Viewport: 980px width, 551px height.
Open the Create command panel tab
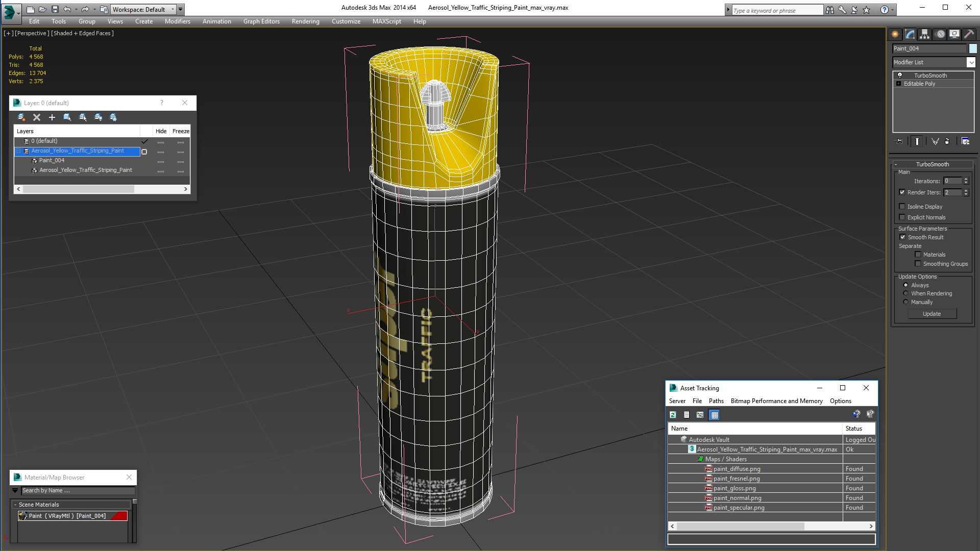point(895,34)
